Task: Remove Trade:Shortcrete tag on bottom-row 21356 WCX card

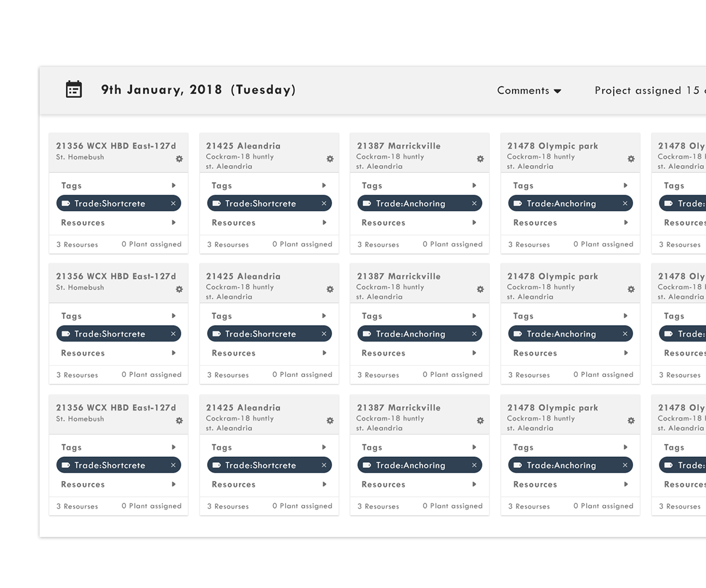Action: coord(173,465)
